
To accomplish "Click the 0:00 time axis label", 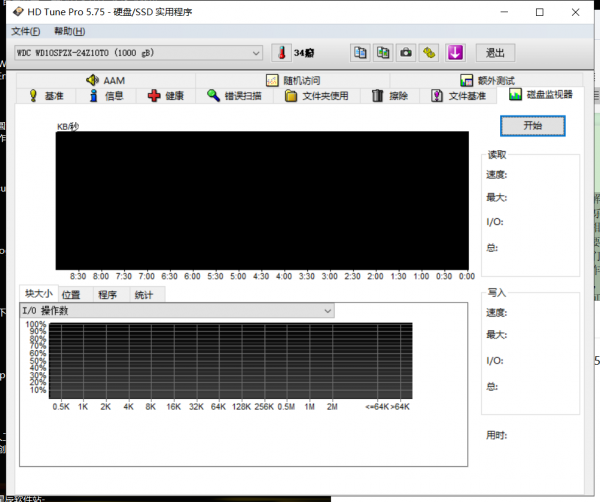I will pyautogui.click(x=467, y=276).
